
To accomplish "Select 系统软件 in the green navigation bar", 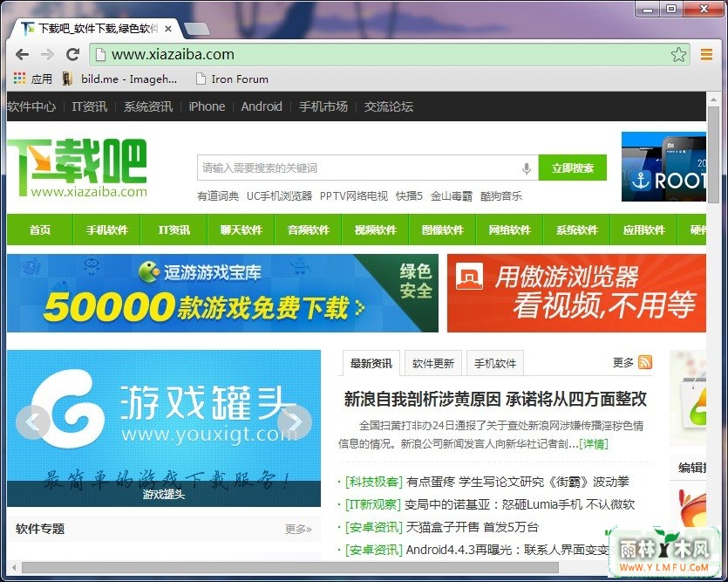I will tap(576, 229).
